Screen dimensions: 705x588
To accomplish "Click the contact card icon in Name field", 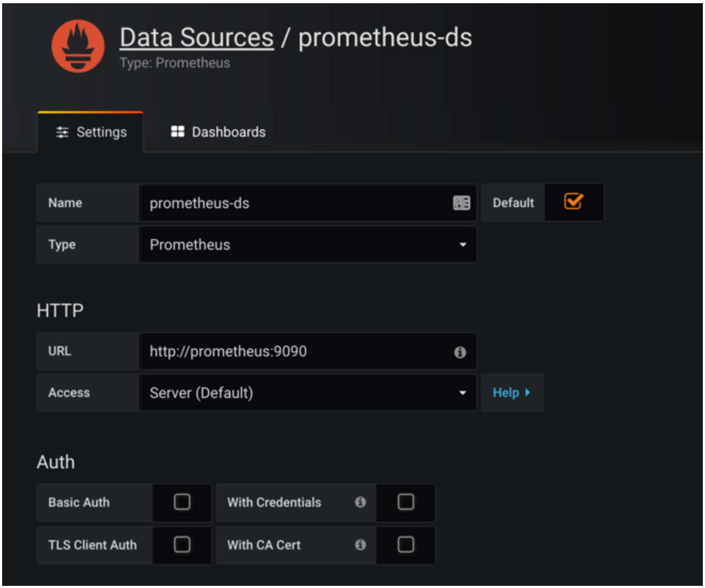I will pos(462,203).
